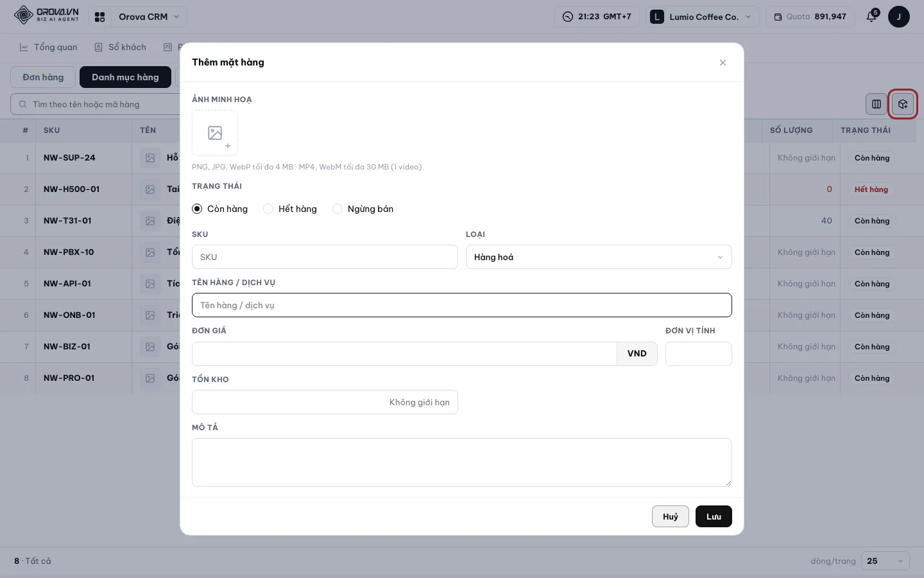The image size is (924, 578).
Task: Open the Tổng quan menu item
Action: pos(48,47)
